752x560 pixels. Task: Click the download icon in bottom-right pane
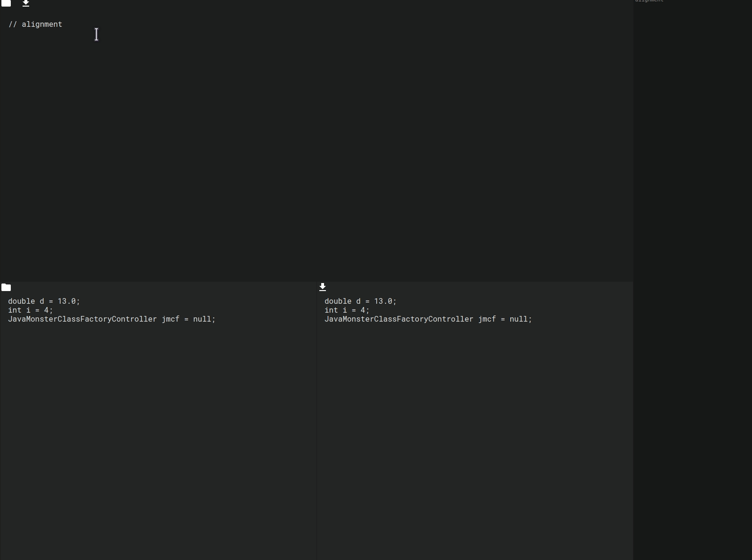[323, 287]
